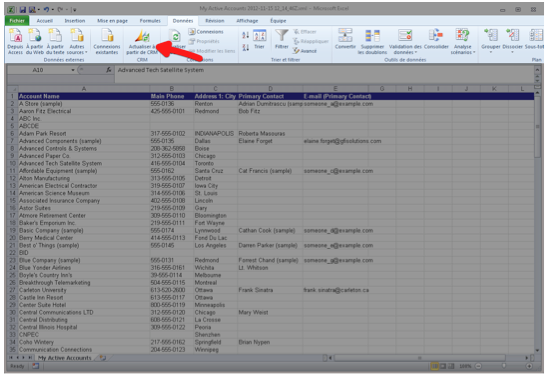Select cell Aaron Fitz Electrical
This screenshot has height=377, width=550.
pos(84,111)
